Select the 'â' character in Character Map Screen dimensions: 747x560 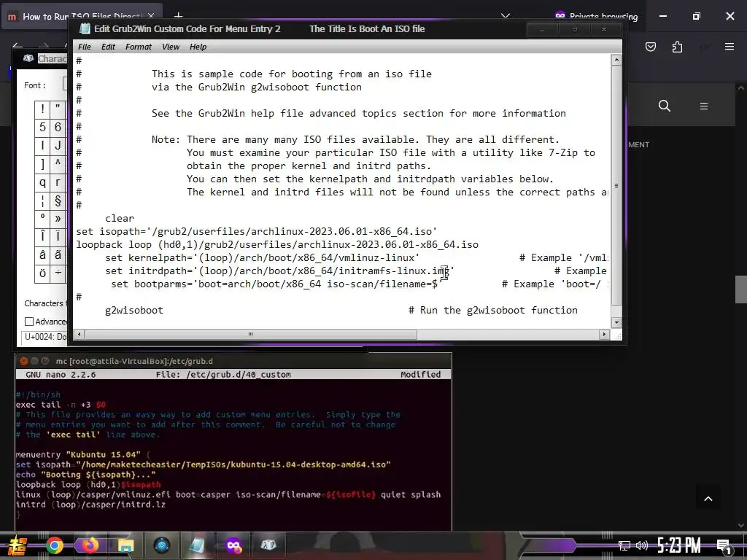click(42, 254)
